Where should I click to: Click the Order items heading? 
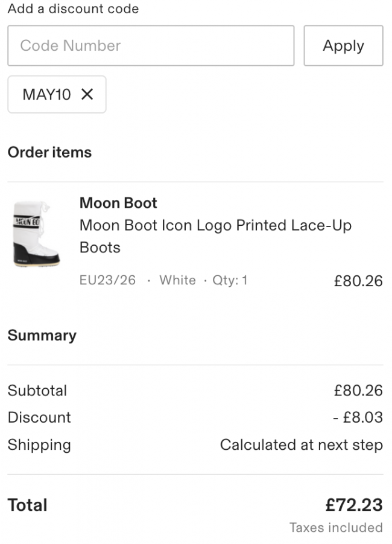pos(49,152)
